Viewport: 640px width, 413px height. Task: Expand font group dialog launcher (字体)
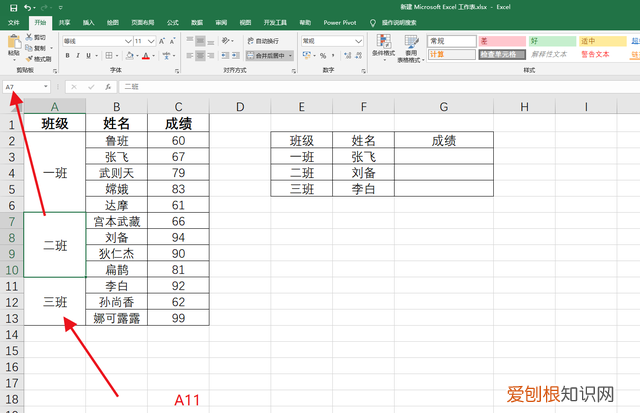[x=177, y=71]
